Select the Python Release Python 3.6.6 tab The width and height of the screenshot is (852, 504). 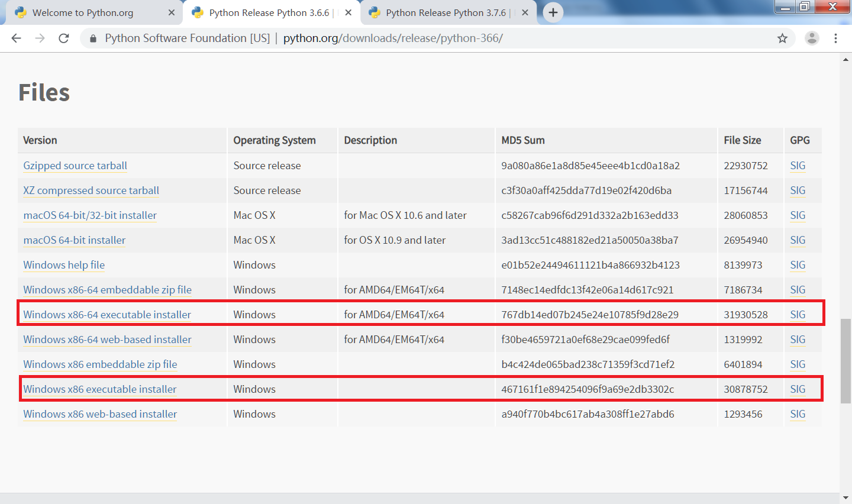[271, 12]
